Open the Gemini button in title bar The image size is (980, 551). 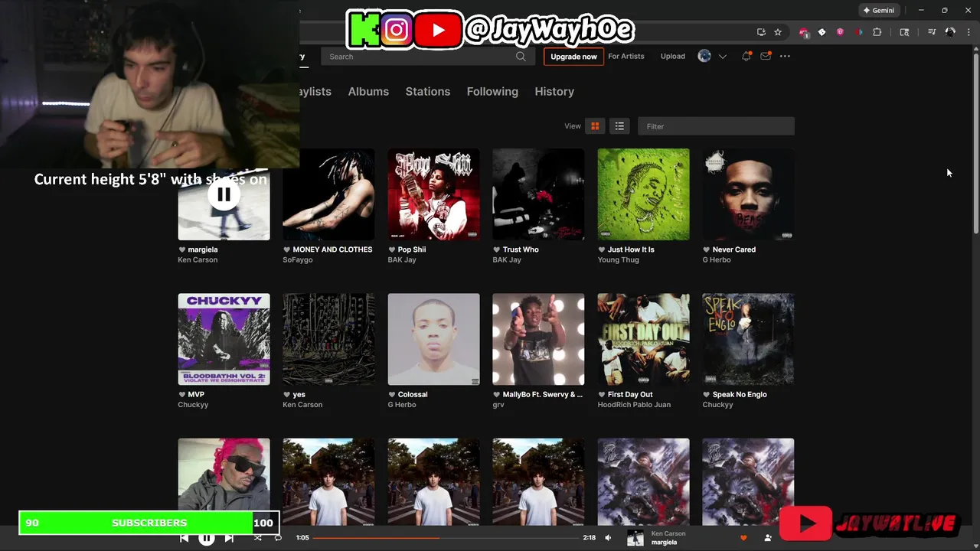[x=879, y=11]
